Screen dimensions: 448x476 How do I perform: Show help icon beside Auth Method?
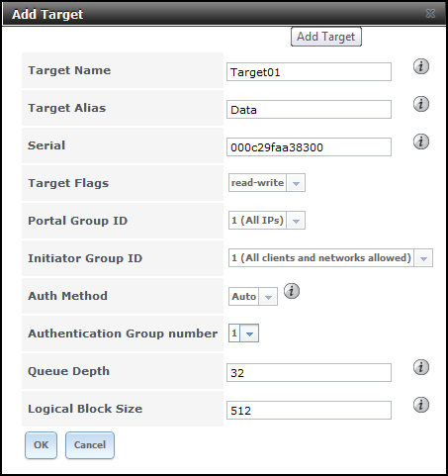pyautogui.click(x=292, y=291)
